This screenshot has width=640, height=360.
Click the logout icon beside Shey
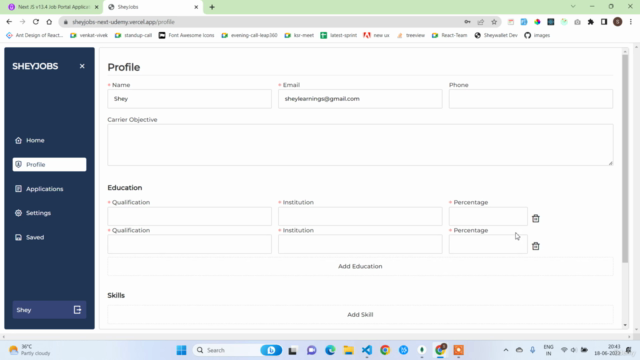[77, 310]
